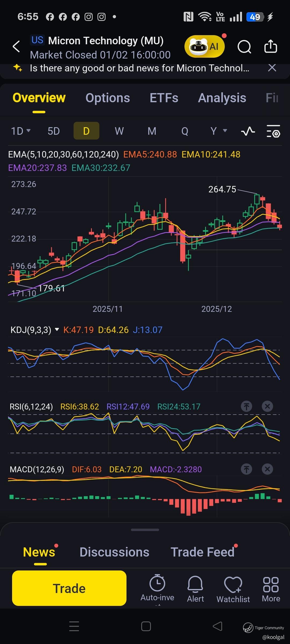290x644 pixels.
Task: Tap the 179.61 low price marker
Action: pos(52,288)
